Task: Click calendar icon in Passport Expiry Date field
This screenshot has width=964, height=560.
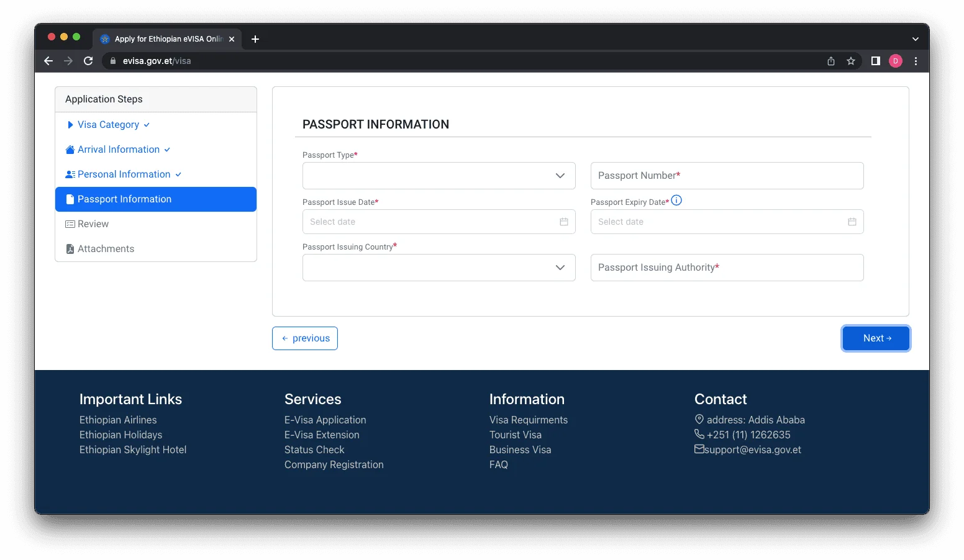Action: (852, 222)
